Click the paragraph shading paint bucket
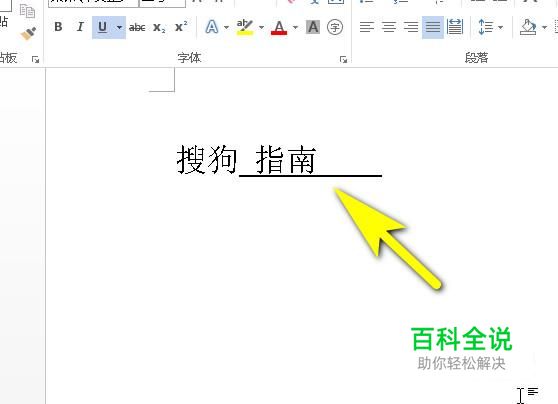558x404 pixels. pos(528,27)
